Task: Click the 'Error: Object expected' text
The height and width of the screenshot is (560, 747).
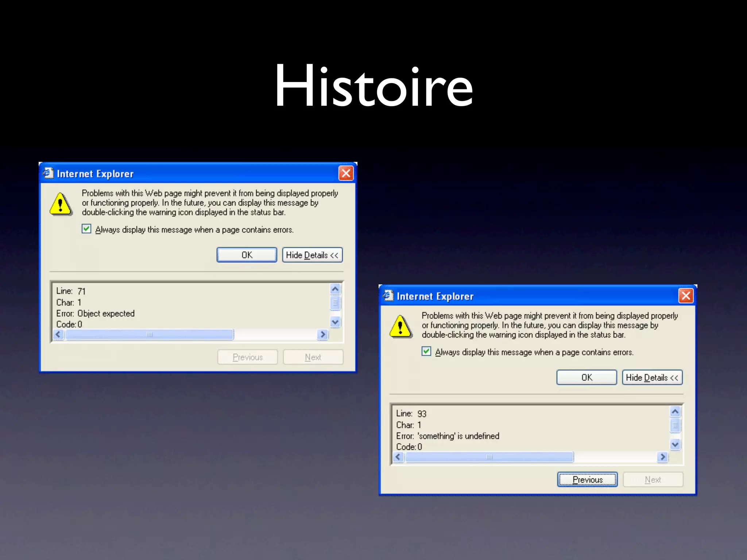Action: [x=96, y=314]
